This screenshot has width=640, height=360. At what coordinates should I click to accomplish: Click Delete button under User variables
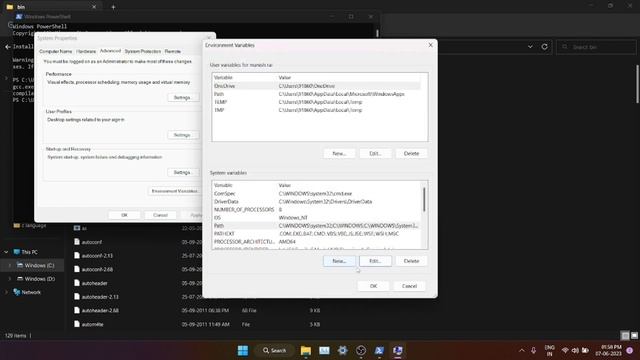(x=411, y=153)
